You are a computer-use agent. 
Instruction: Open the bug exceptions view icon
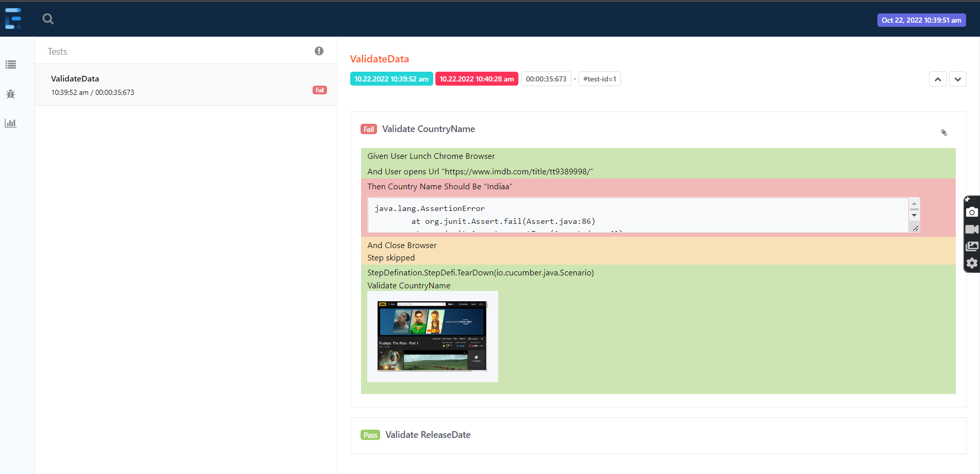point(11,94)
